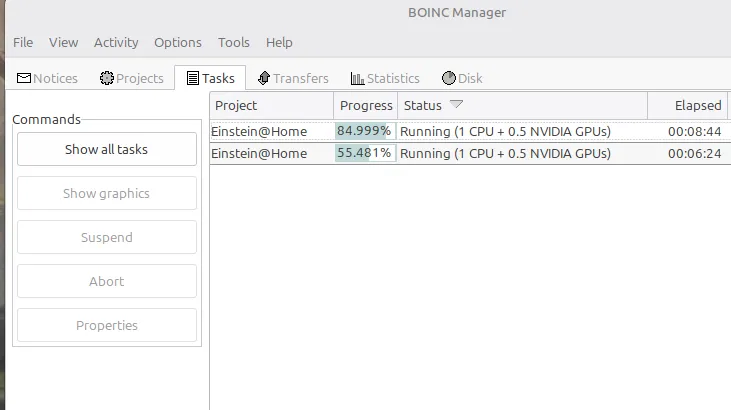Click the Transfers arrows icon
Viewport: 731px width, 410px height.
click(264, 78)
